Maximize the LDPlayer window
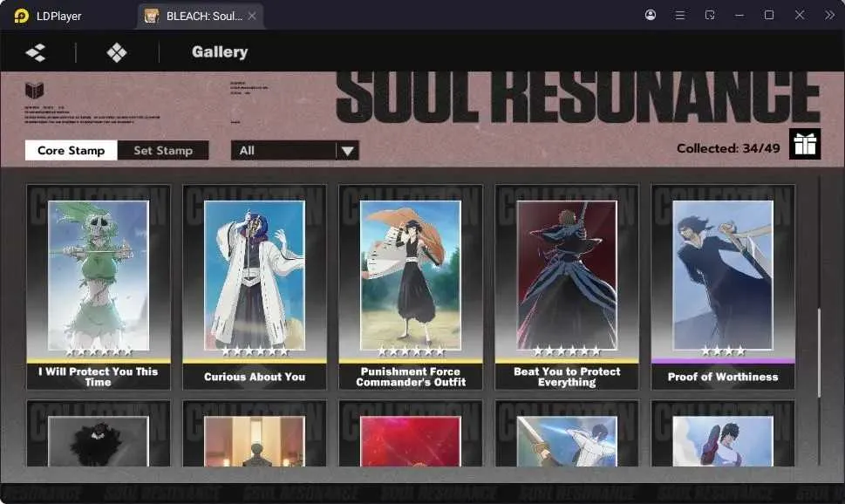Viewport: 845px width, 504px height. pyautogui.click(x=769, y=15)
